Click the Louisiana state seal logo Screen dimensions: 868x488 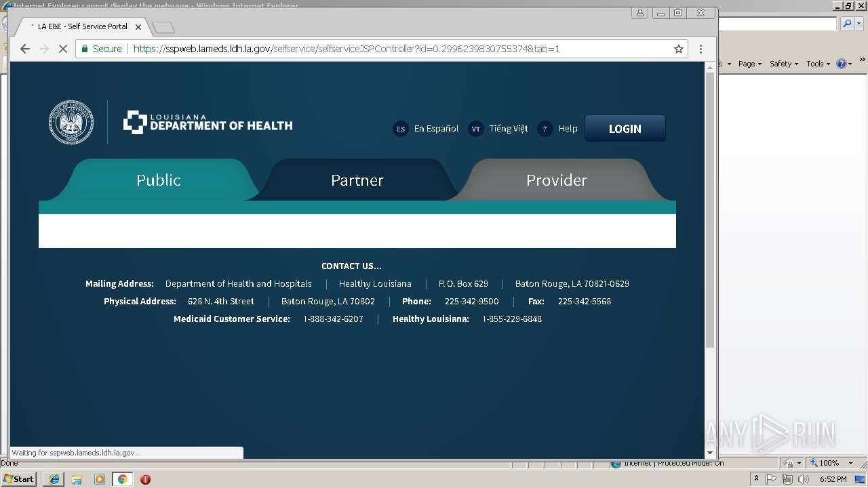tap(71, 123)
